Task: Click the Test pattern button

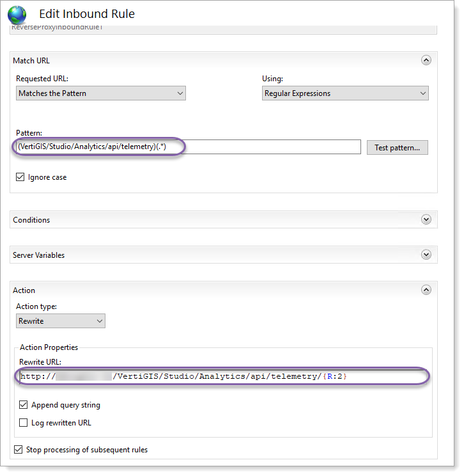Action: point(398,148)
